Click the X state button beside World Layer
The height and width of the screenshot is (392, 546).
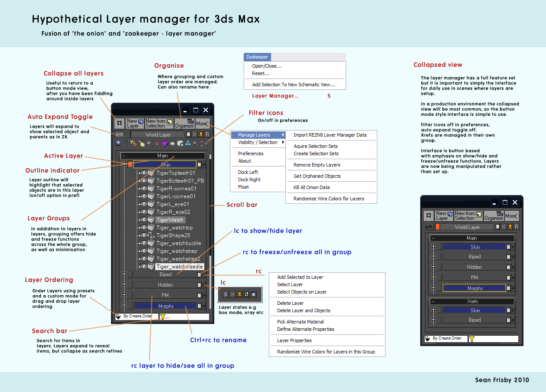click(x=195, y=134)
